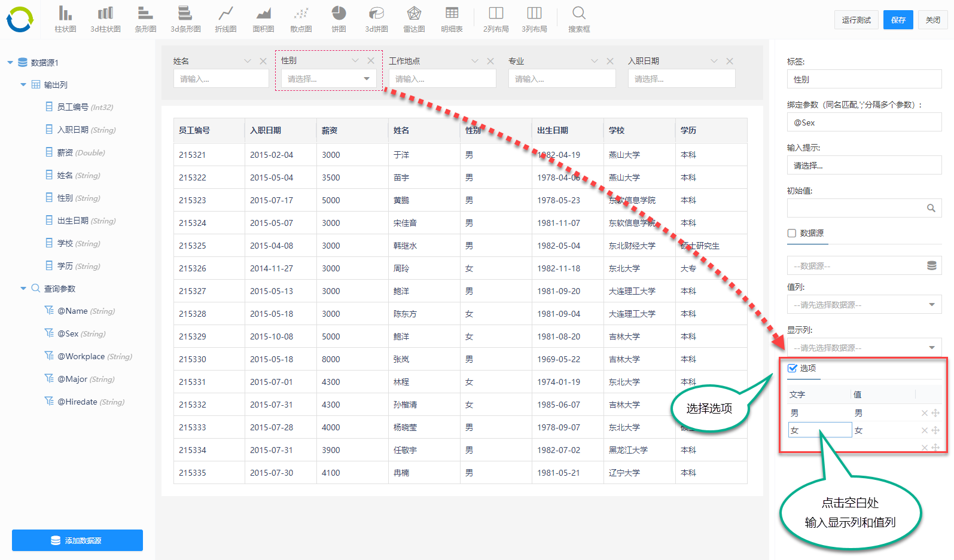The height and width of the screenshot is (560, 954).
Task: Click the 员工编号 table column header
Action: point(209,130)
